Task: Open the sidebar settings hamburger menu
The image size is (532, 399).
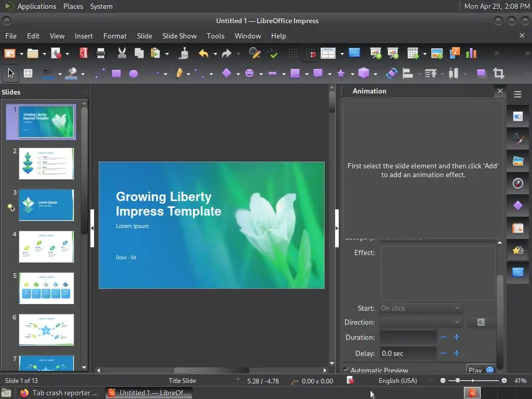Action: [517, 95]
